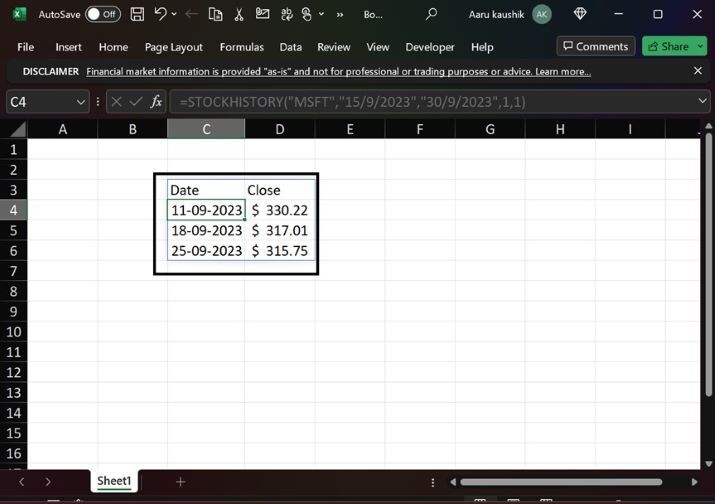Open Find and Replace (ab-c) icon
The height and width of the screenshot is (504, 715).
click(286, 14)
